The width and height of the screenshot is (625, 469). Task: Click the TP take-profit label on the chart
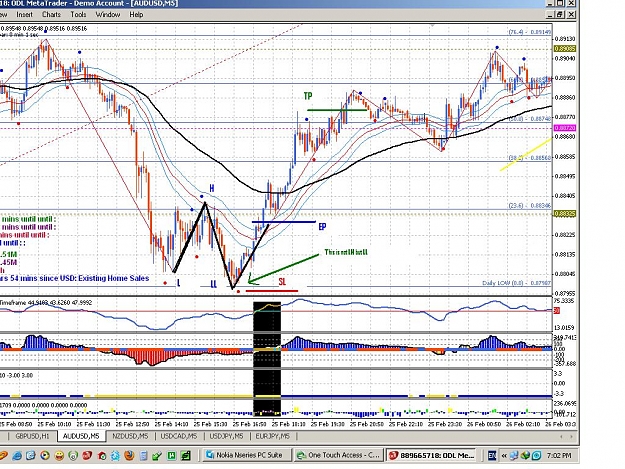308,96
